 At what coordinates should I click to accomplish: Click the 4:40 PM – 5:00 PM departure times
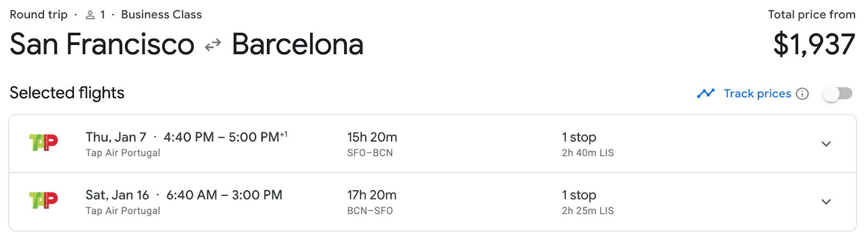point(226,137)
